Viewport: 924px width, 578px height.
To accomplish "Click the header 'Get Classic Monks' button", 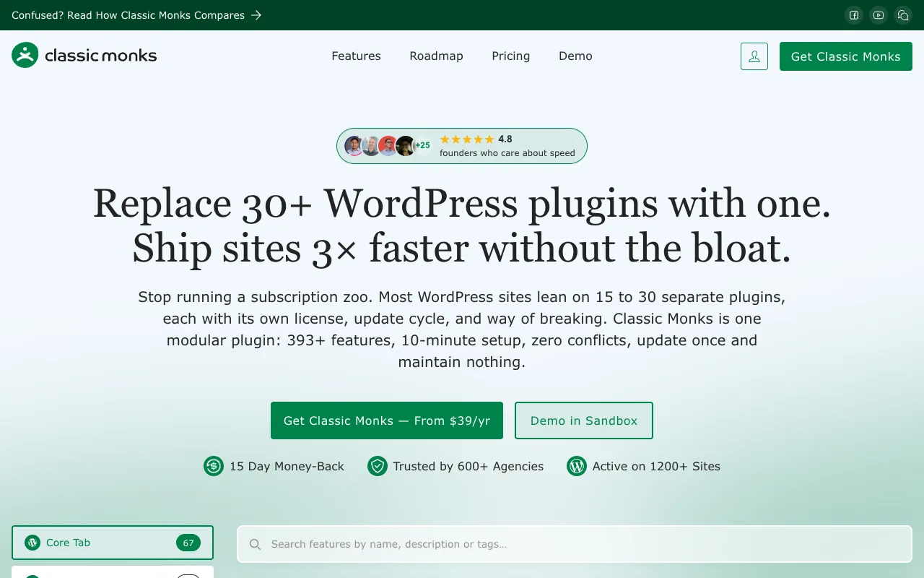I will [846, 56].
